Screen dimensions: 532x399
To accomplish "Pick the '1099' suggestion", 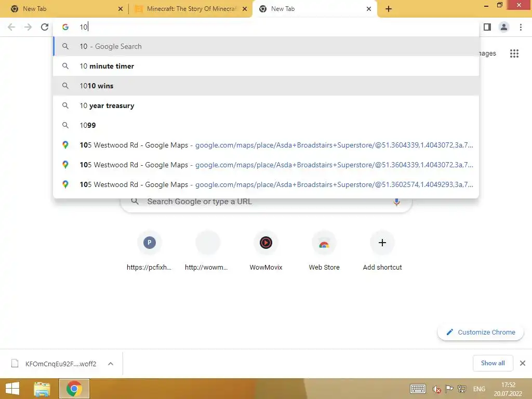I will click(266, 125).
